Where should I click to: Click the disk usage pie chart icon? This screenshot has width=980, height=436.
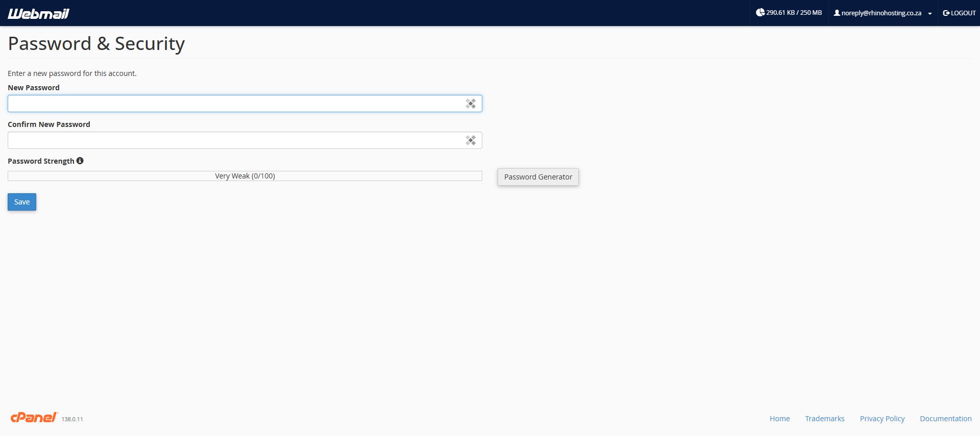click(760, 12)
